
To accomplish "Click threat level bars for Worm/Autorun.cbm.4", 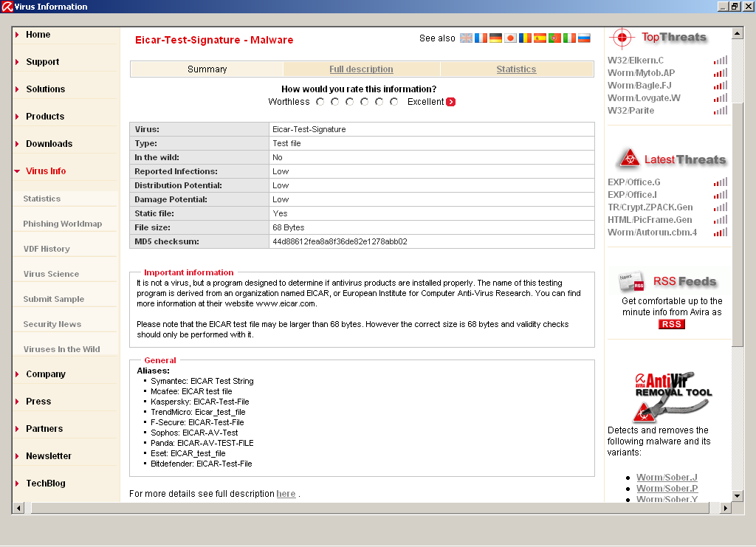I will tap(721, 233).
